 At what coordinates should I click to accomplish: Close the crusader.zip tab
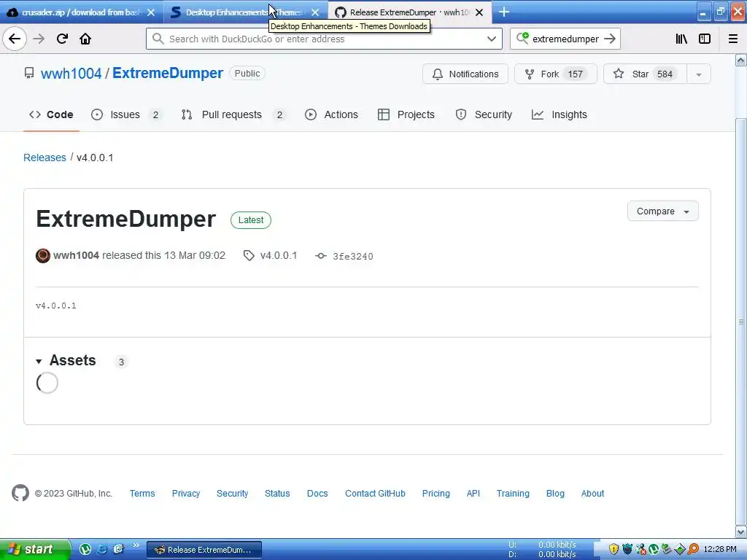tap(151, 12)
